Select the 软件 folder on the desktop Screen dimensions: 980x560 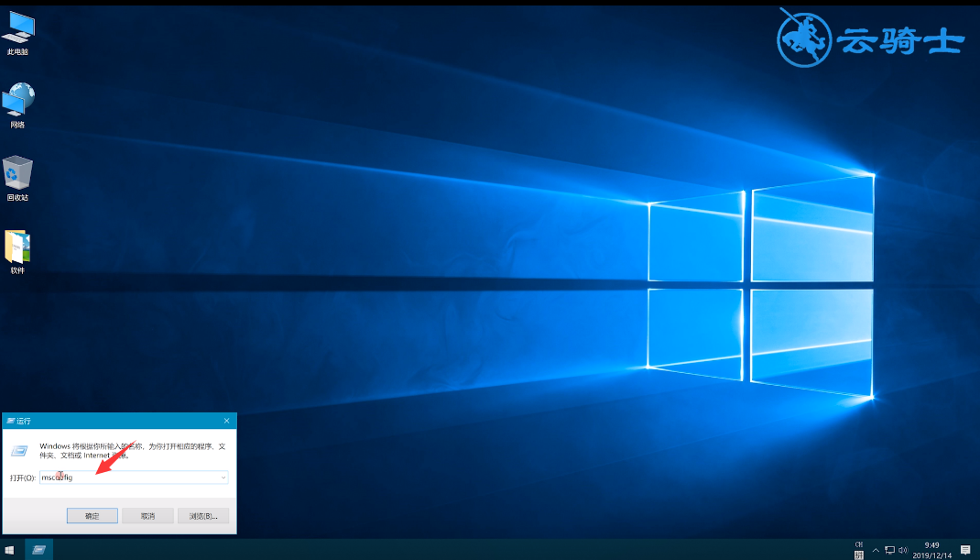pos(17,251)
